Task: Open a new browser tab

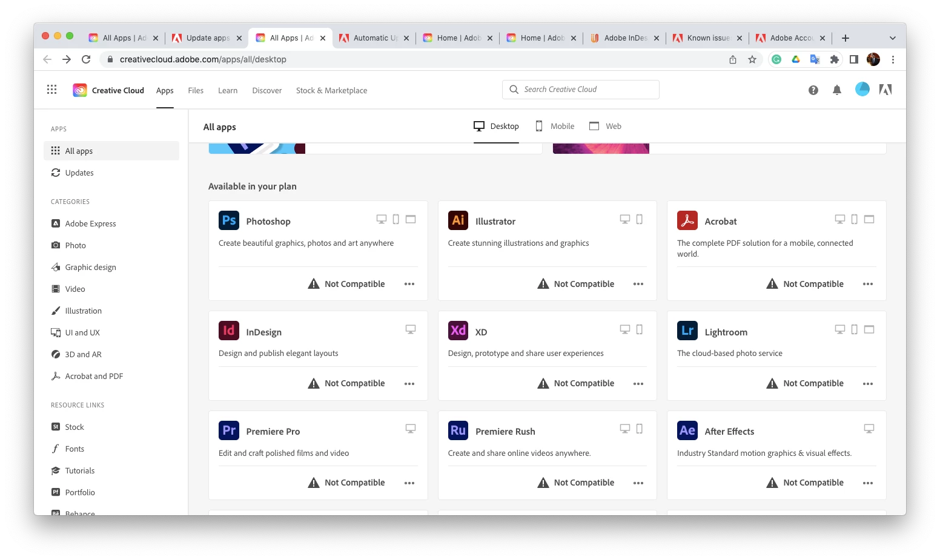Action: coord(846,38)
